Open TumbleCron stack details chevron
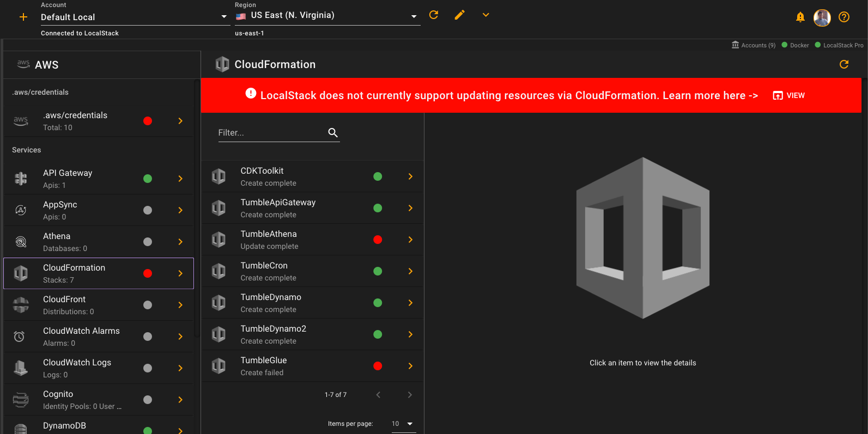Viewport: 868px width, 434px height. pyautogui.click(x=410, y=271)
